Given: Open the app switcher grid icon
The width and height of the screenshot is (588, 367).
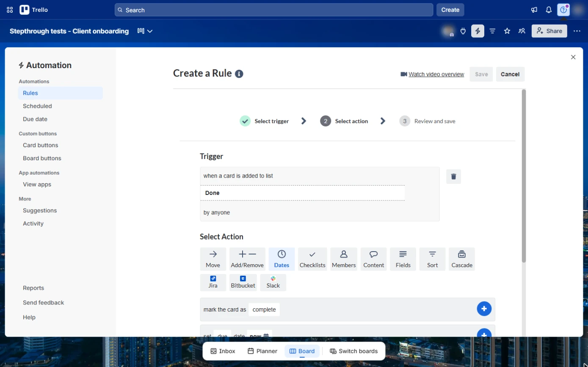Looking at the screenshot, I should click(10, 10).
